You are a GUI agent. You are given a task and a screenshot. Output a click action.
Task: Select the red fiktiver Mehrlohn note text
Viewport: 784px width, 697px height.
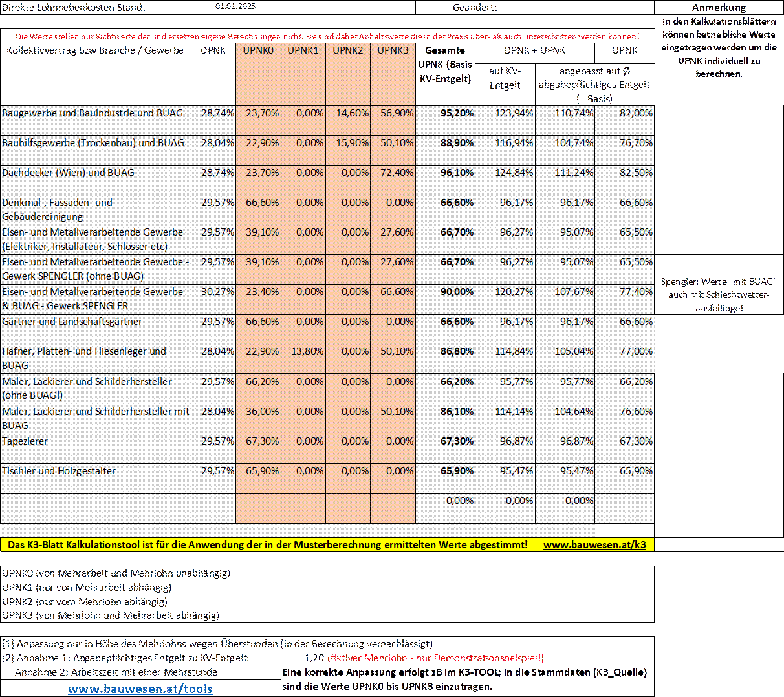click(x=435, y=658)
